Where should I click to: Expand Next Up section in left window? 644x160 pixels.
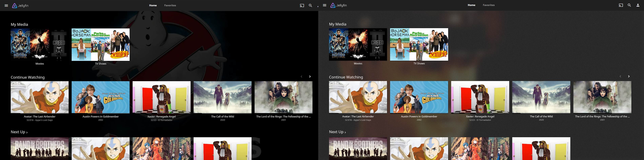(x=19, y=132)
